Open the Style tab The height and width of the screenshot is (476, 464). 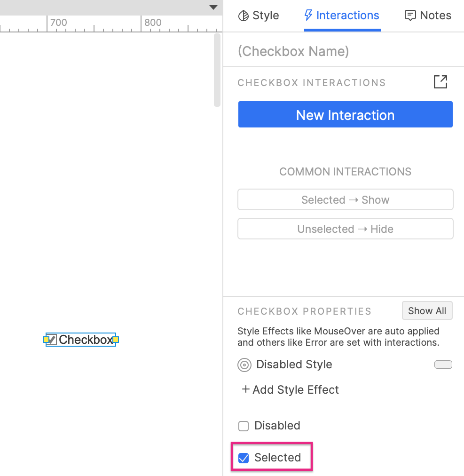click(x=258, y=16)
